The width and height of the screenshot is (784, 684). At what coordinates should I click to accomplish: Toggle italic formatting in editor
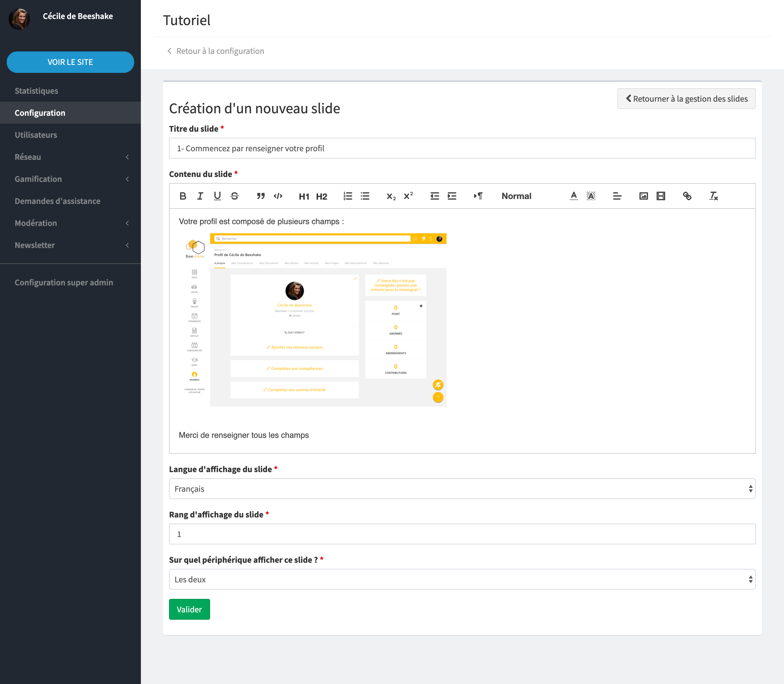[x=200, y=196]
